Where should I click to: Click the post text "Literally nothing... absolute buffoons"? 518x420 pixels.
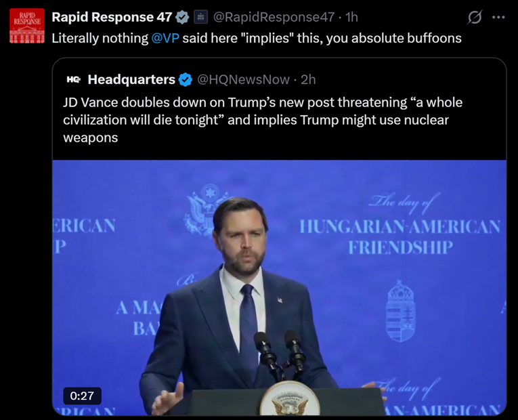click(x=257, y=39)
